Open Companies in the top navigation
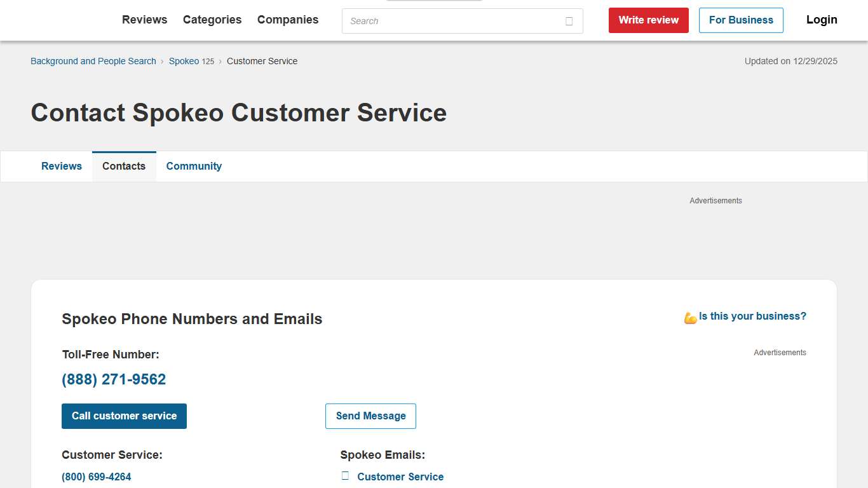 coord(287,20)
